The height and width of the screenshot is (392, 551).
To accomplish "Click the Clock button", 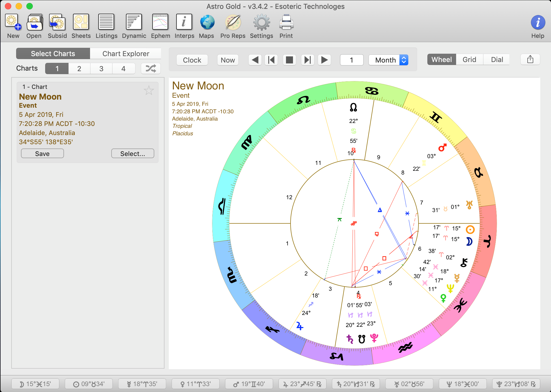I will 192,60.
